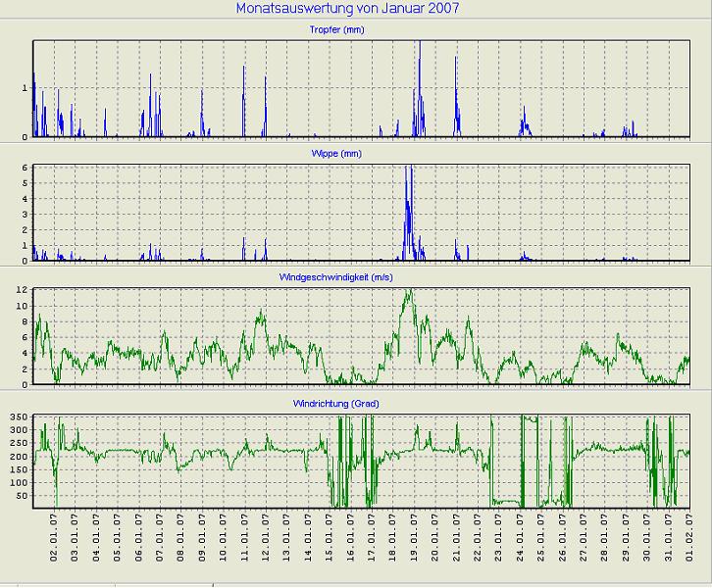This screenshot has height=588, width=712.
Task: Click the highest green wind speed peak
Action: [408, 291]
